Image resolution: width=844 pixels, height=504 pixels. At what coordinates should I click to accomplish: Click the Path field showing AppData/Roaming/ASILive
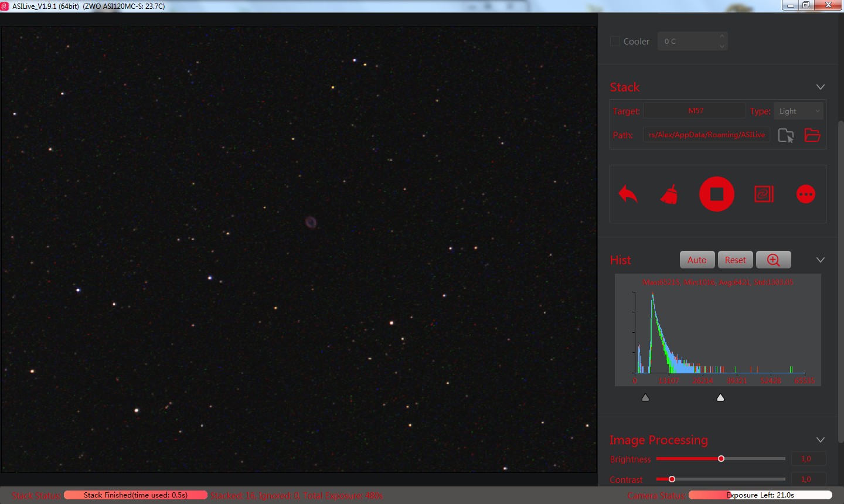(x=706, y=135)
